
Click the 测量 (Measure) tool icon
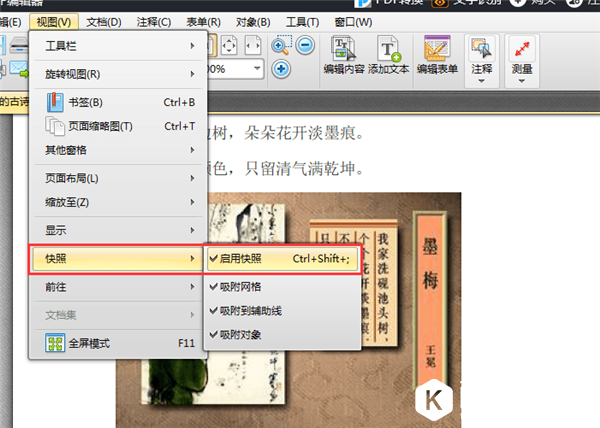(x=522, y=55)
